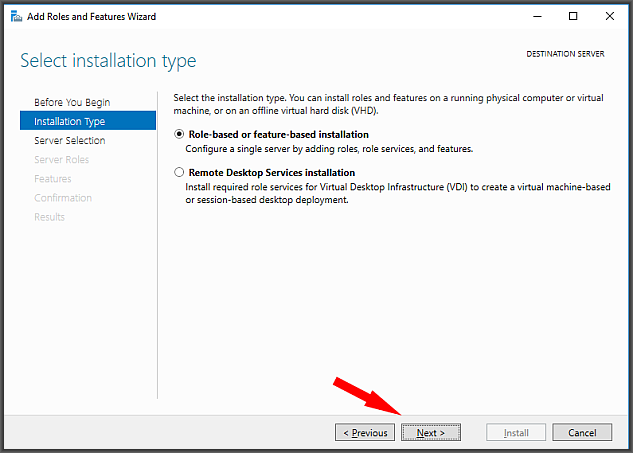The width and height of the screenshot is (633, 453).
Task: Click the Destination Server label
Action: tap(565, 54)
